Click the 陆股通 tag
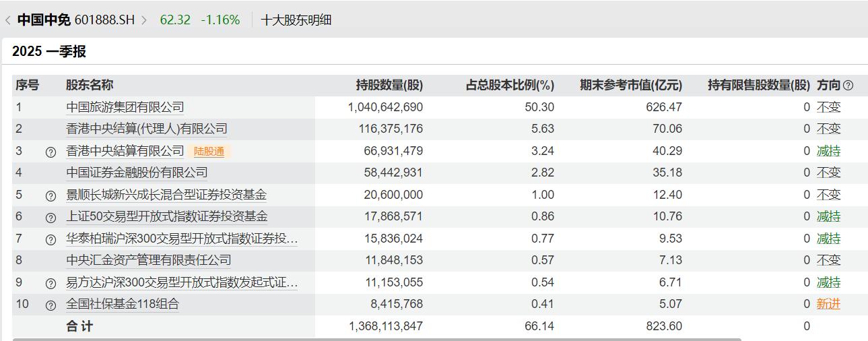This screenshot has height=341, width=868. [x=209, y=152]
